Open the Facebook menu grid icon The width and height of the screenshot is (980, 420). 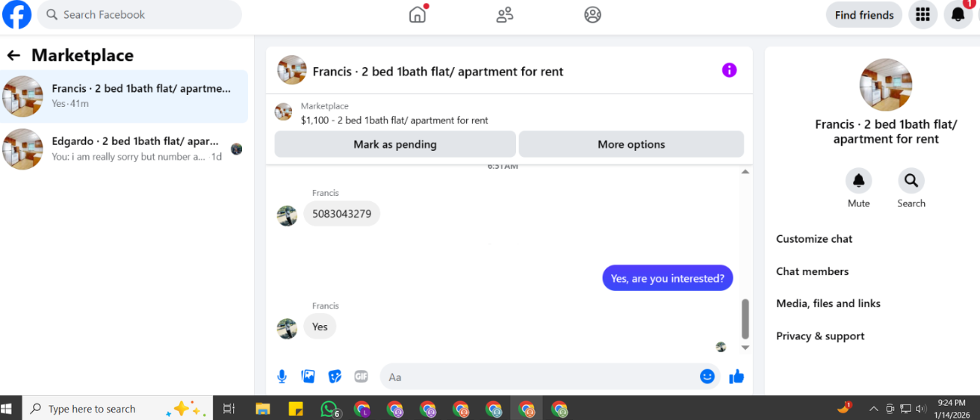point(922,15)
